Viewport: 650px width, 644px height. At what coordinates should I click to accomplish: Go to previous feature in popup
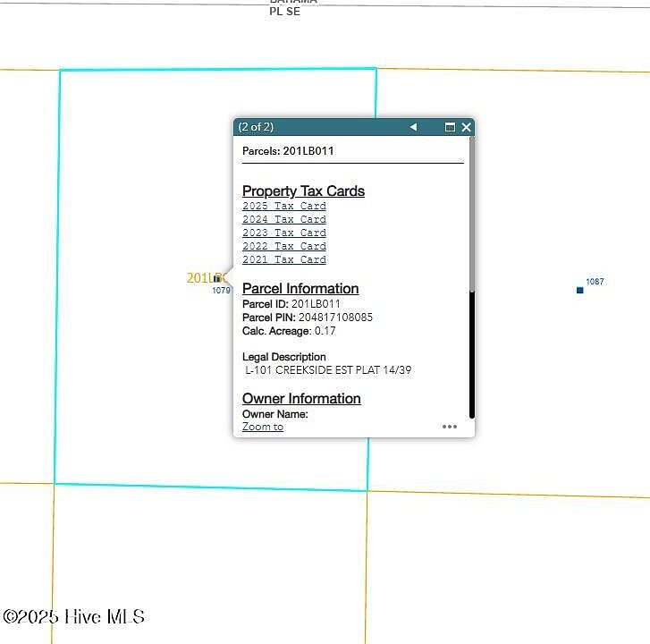point(413,127)
